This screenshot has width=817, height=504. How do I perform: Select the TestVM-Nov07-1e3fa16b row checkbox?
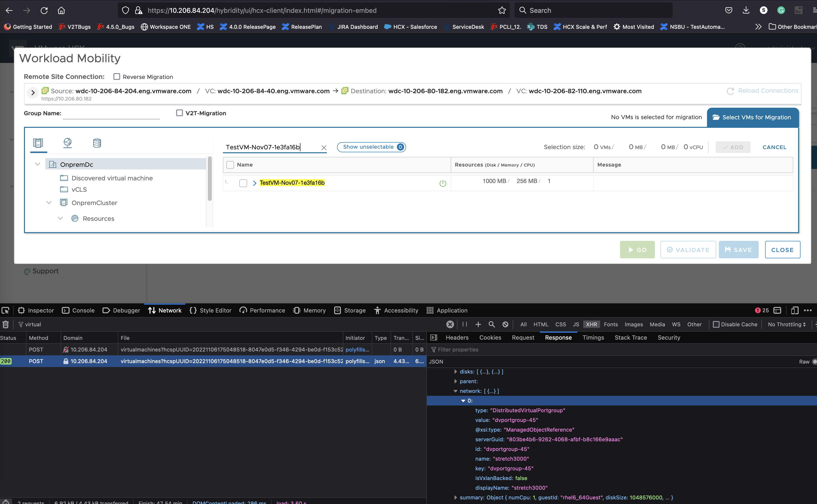pyautogui.click(x=243, y=183)
